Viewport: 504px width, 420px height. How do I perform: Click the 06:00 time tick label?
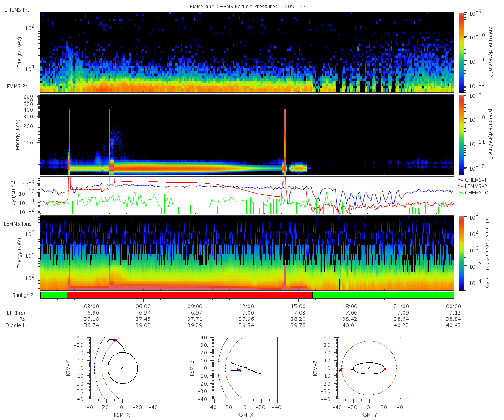tap(144, 306)
